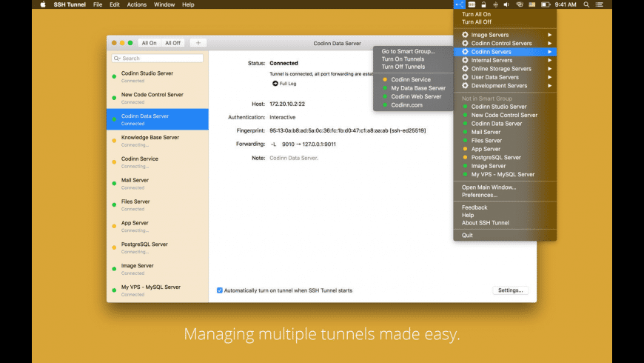The image size is (644, 363).
Task: Select PostgreSQL Server in sidebar list
Action: (158, 247)
